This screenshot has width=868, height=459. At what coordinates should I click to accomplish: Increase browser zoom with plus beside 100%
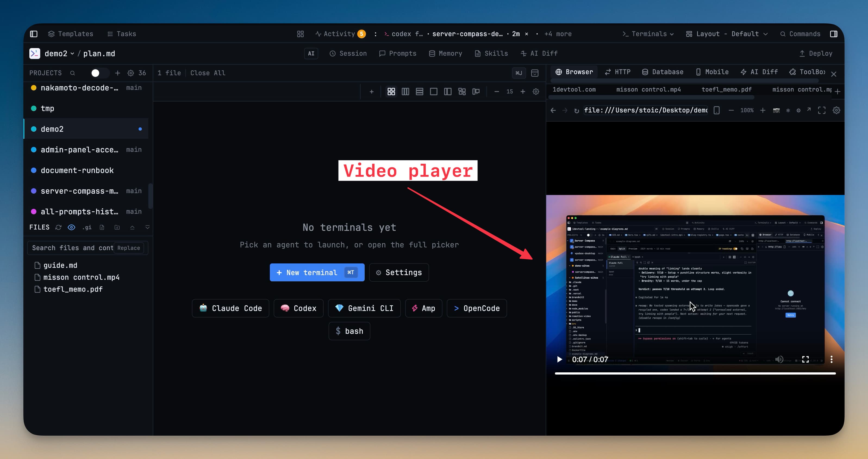[763, 111]
